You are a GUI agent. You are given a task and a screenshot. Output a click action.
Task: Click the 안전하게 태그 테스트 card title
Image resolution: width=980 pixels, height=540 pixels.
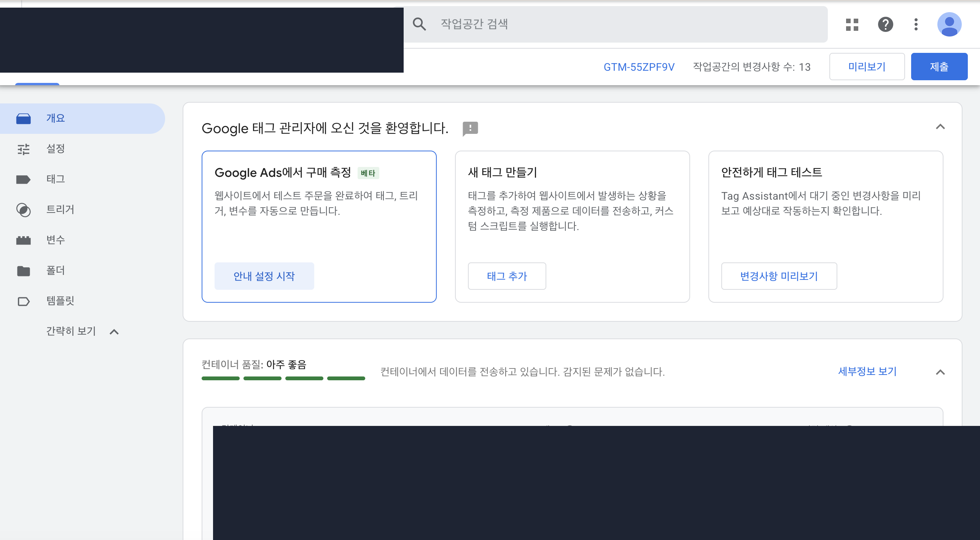[x=772, y=172]
